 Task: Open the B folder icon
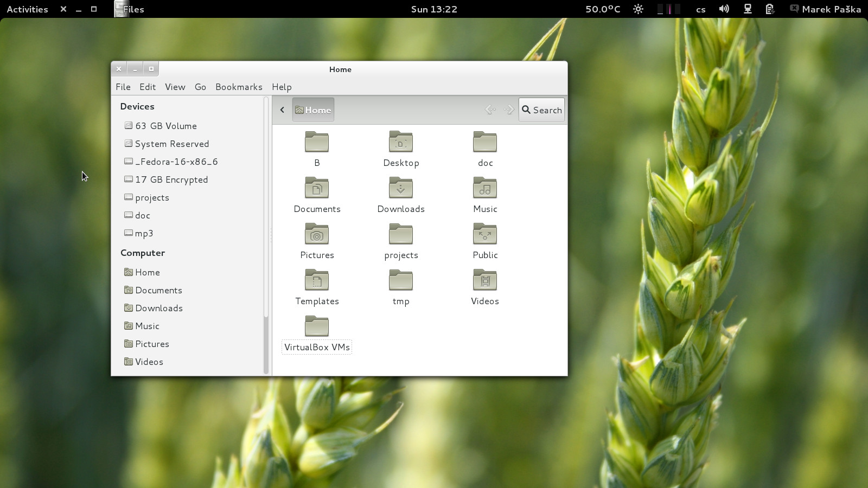point(317,142)
